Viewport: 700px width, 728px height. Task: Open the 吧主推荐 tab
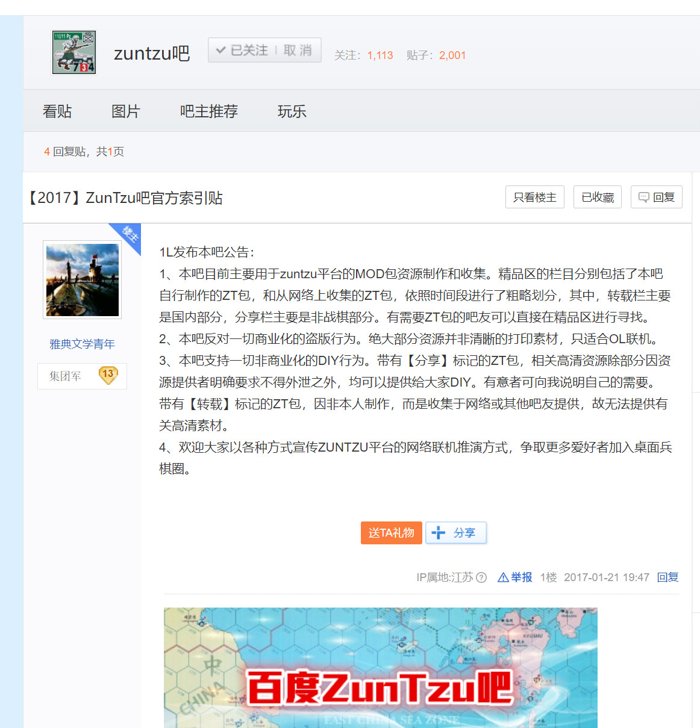click(x=209, y=111)
